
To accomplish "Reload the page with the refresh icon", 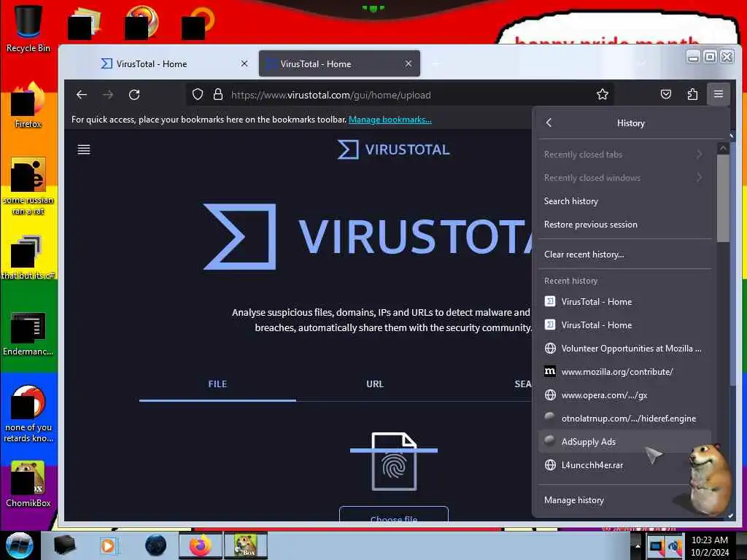I will pyautogui.click(x=134, y=95).
